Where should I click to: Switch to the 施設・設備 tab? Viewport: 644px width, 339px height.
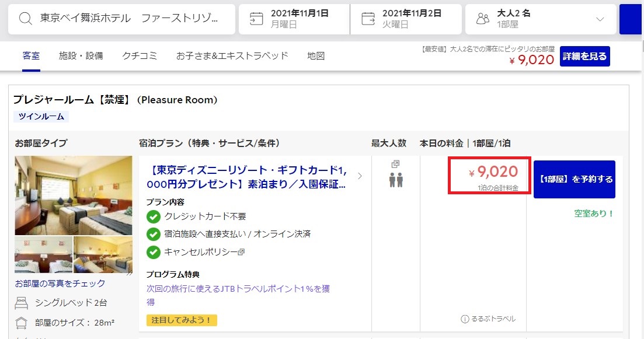tap(81, 55)
